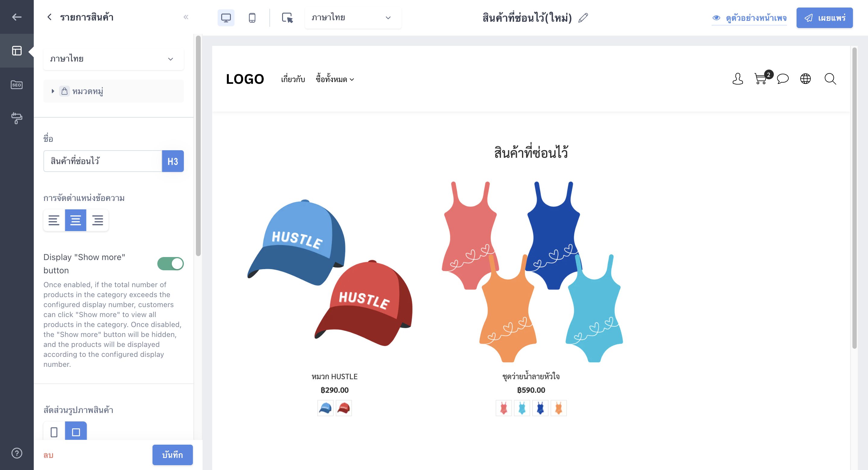Viewport: 868px width, 470px height.
Task: Activate the element selector cursor tool
Action: point(287,17)
